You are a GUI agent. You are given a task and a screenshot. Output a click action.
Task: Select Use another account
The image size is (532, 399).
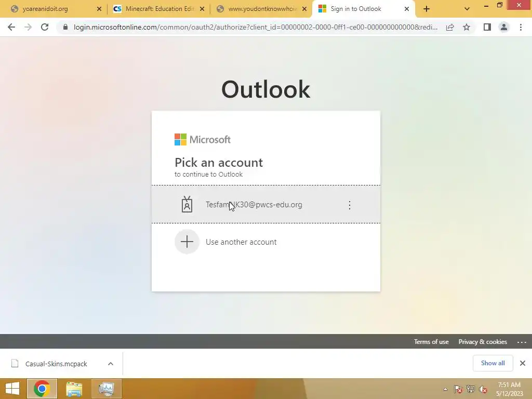point(265,242)
